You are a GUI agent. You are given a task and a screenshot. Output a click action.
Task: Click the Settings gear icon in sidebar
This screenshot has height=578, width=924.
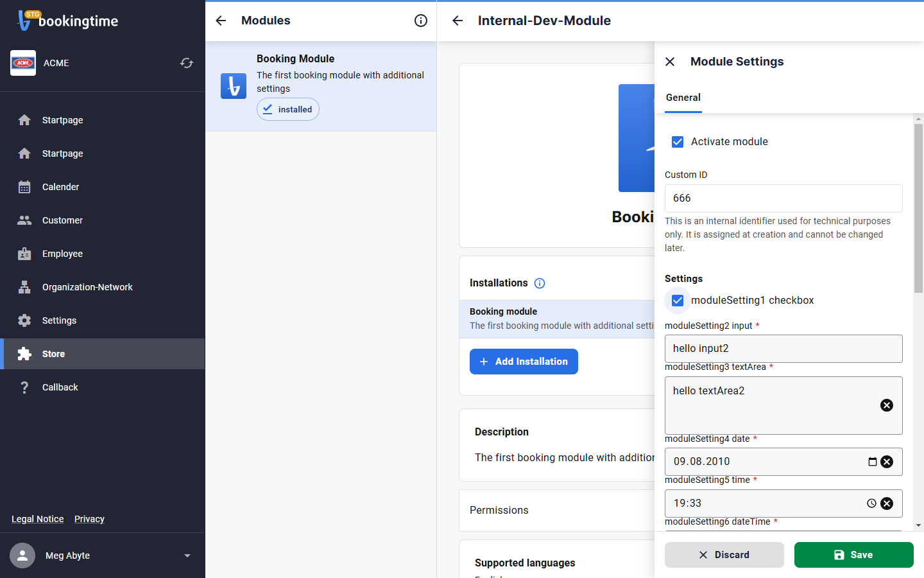(x=24, y=320)
